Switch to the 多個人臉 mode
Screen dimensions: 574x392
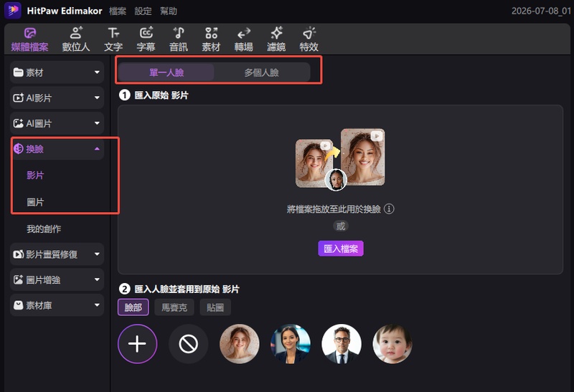pos(262,72)
